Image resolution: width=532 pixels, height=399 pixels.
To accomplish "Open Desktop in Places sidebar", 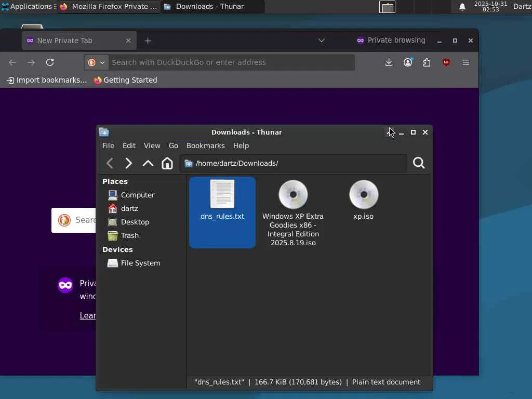I will [128, 222].
